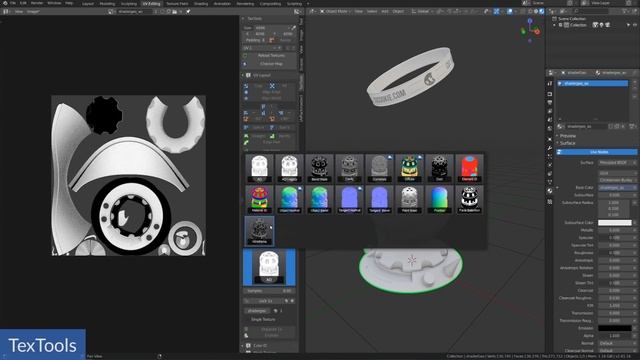Screen dimensions: 640x360
Task: Pick the Bevel Mask bake mode
Action: coord(319,168)
